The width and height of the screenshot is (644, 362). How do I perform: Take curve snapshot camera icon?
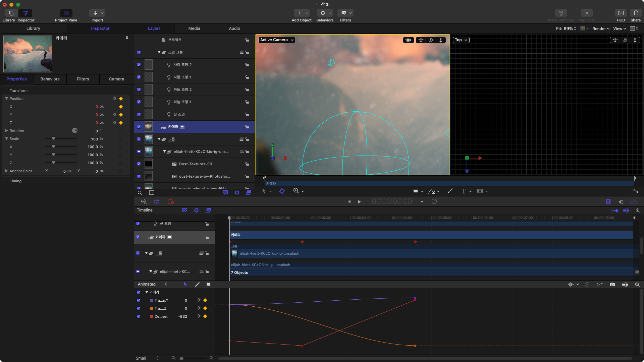coord(612,285)
